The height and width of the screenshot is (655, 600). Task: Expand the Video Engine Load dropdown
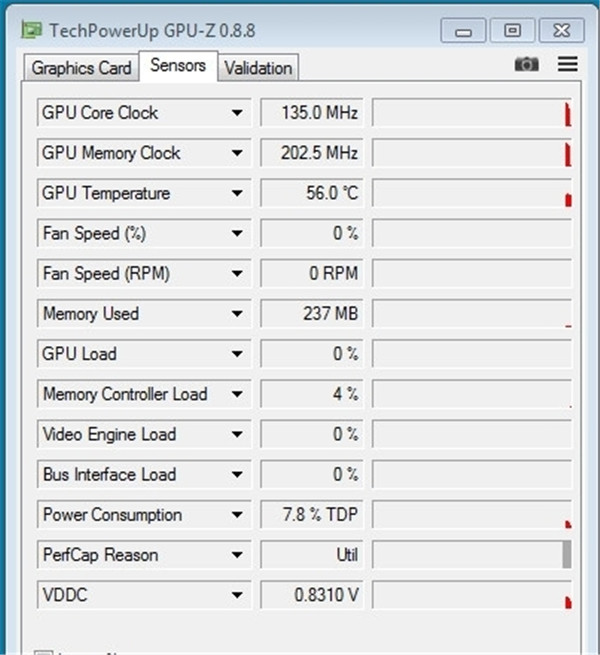click(237, 434)
